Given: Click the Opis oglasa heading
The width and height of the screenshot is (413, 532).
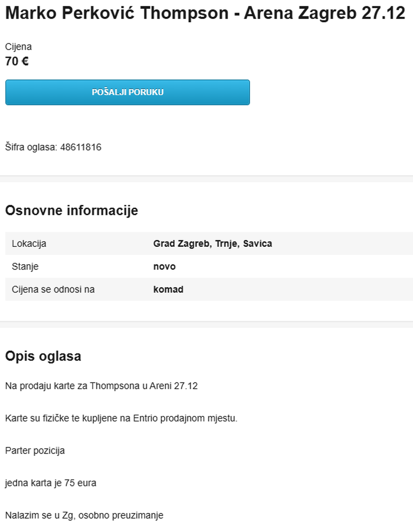Looking at the screenshot, I should [43, 356].
